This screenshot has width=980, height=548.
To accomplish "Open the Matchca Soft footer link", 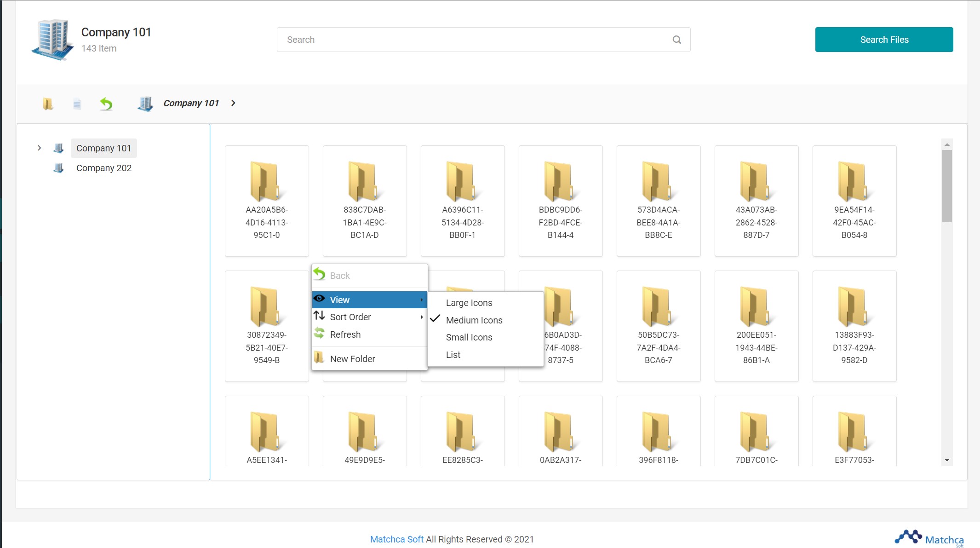I will (396, 539).
